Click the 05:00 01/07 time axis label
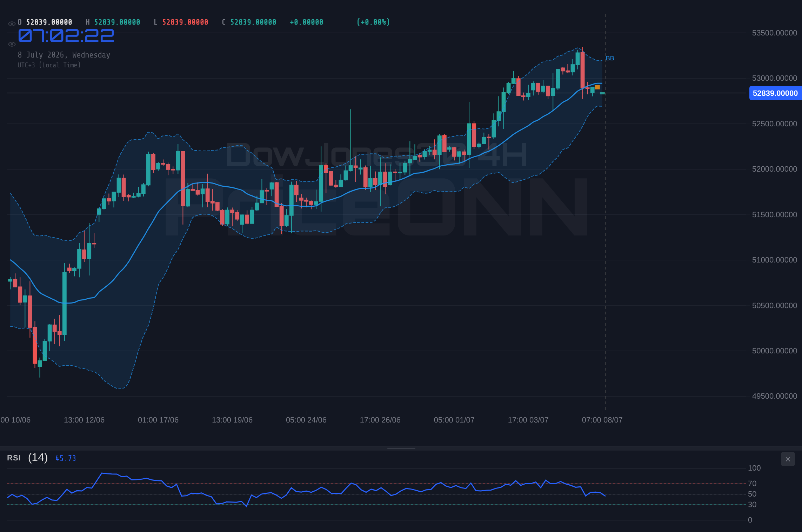 click(454, 420)
